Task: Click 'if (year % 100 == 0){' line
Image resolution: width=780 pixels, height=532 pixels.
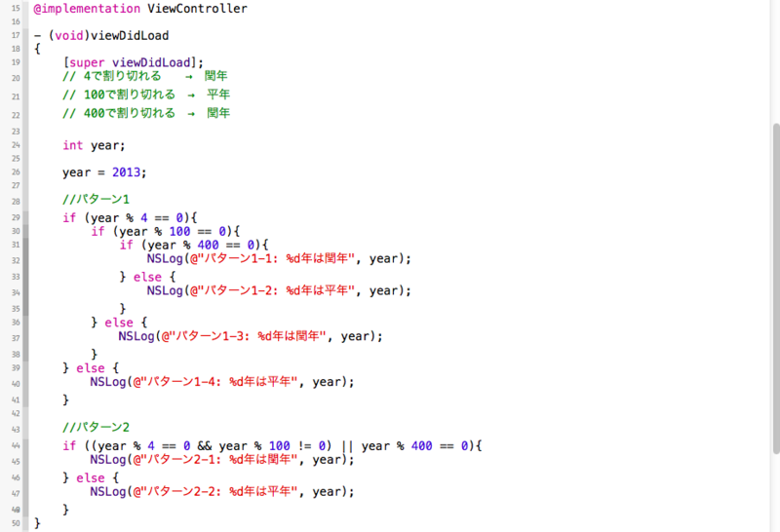Action: [166, 232]
